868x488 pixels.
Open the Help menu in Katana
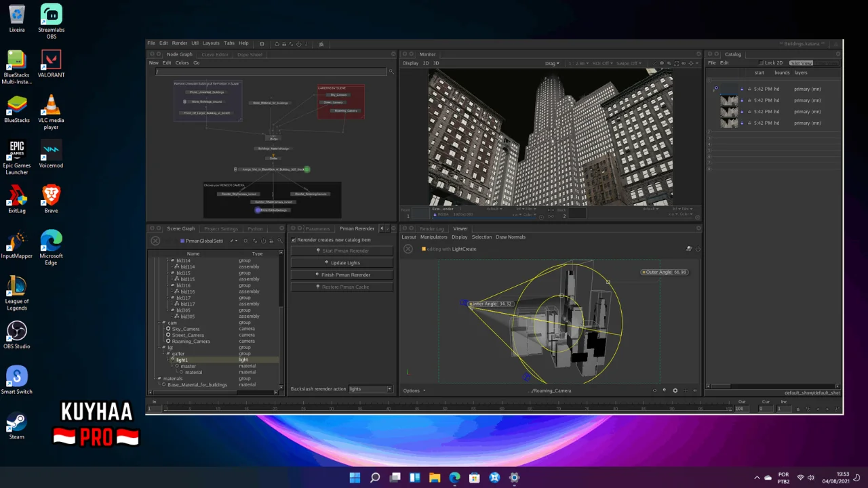point(243,43)
